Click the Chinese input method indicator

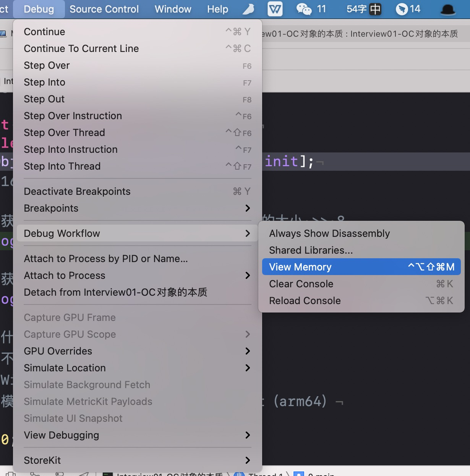point(375,9)
